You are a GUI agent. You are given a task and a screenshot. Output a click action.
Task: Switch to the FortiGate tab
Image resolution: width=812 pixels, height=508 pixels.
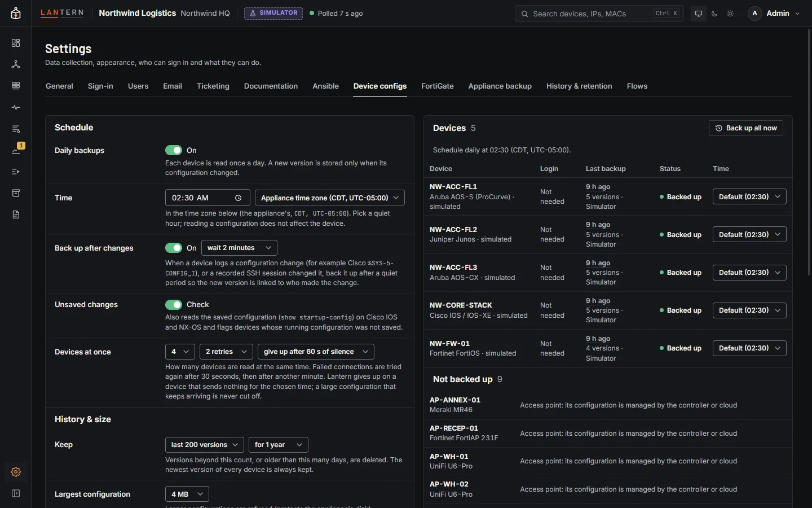438,86
